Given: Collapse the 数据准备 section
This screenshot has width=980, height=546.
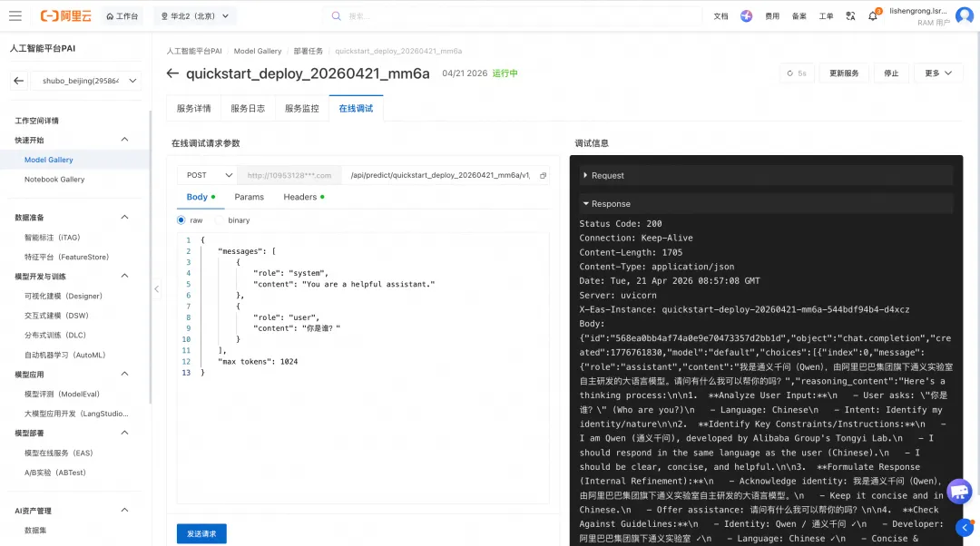Looking at the screenshot, I should [x=124, y=217].
